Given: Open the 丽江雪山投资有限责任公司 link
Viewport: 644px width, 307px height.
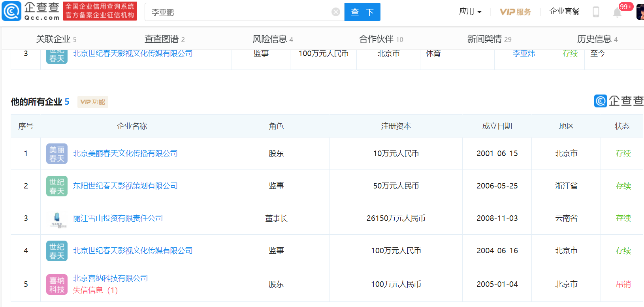Looking at the screenshot, I should click(x=118, y=218).
